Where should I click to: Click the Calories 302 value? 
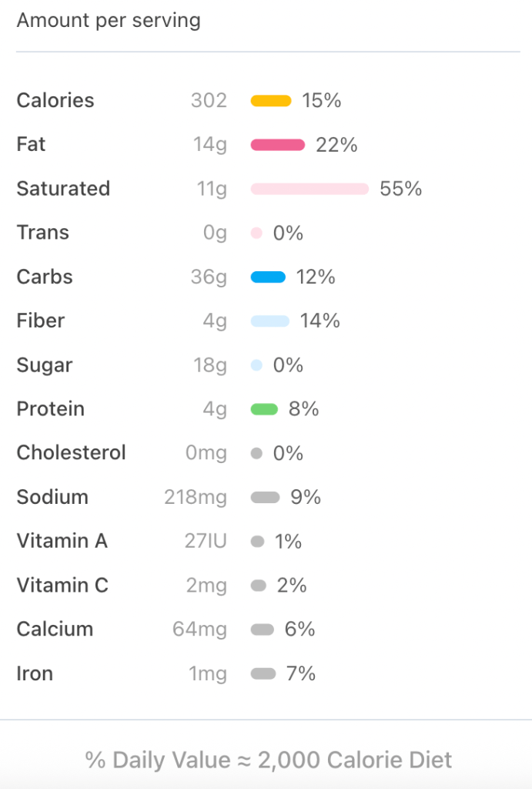pos(209,101)
